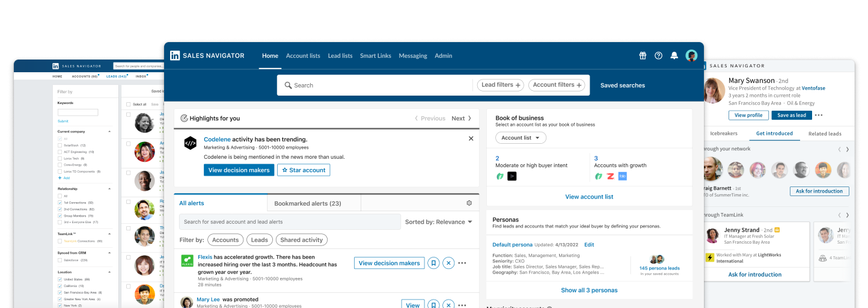Open Account lists in the top navigation
Viewport: 868px width, 308px height.
click(x=303, y=56)
